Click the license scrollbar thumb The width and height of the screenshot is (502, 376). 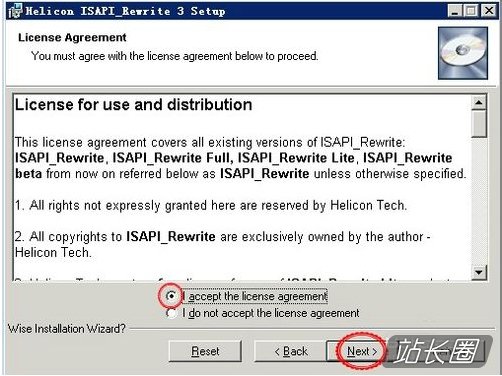point(479,124)
